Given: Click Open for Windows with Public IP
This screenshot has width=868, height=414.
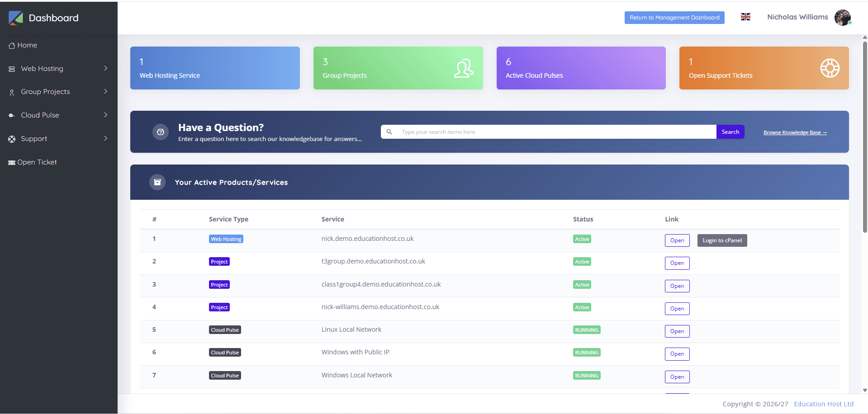Looking at the screenshot, I should coord(677,354).
